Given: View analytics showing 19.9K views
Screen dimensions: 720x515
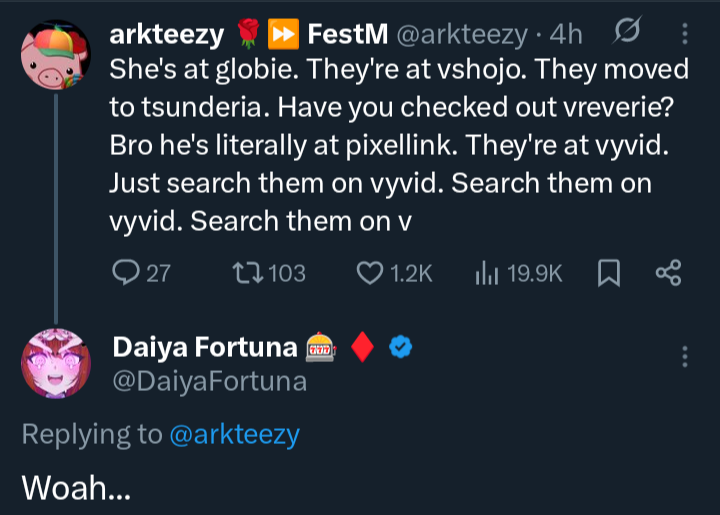Looking at the screenshot, I should tap(486, 272).
